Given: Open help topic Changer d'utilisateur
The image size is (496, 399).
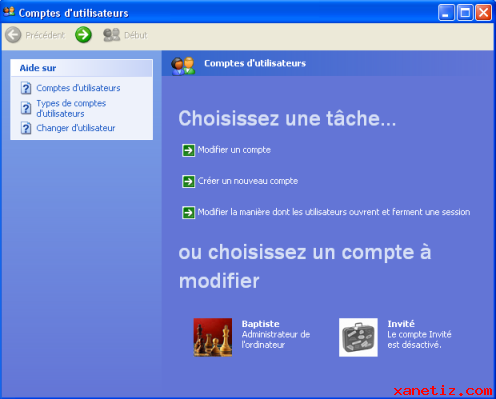Looking at the screenshot, I should 76,128.
